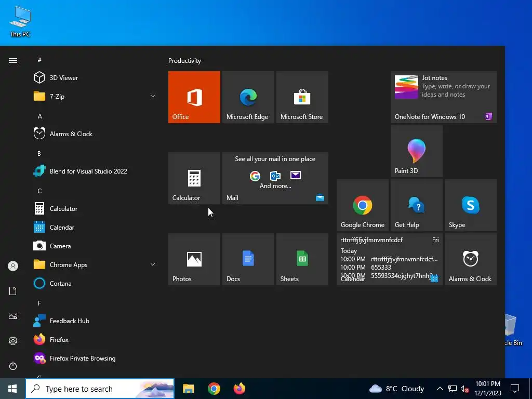Click the letter F group header
This screenshot has width=532, height=399.
pos(39,303)
